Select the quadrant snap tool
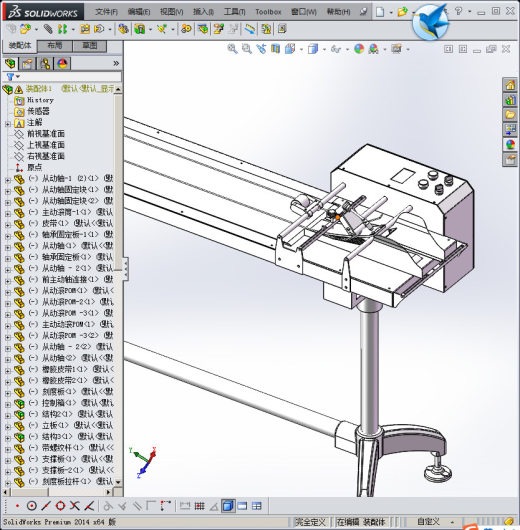 60,506
